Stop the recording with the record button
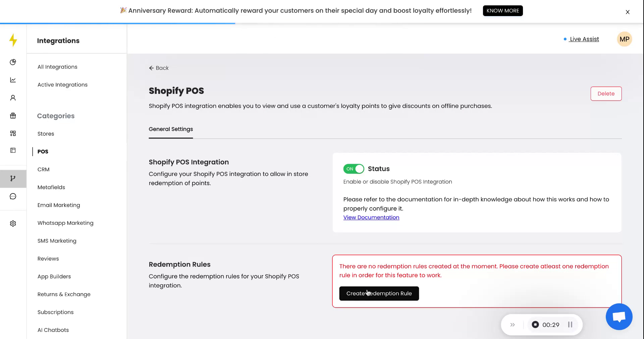 (535, 325)
